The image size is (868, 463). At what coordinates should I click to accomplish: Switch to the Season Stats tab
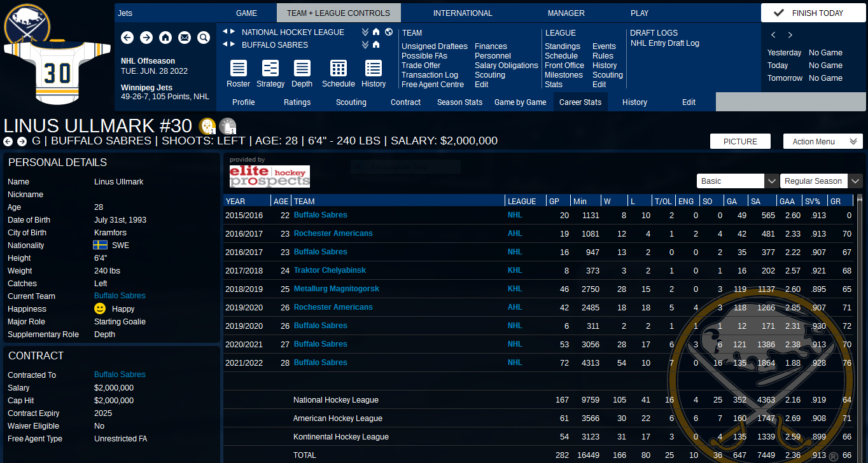tap(459, 102)
